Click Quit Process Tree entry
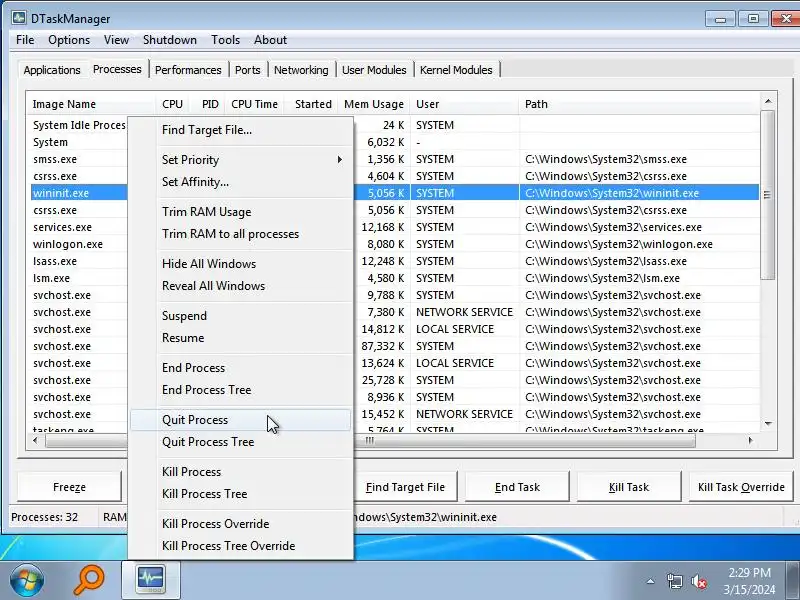The width and height of the screenshot is (800, 600). click(x=241, y=442)
